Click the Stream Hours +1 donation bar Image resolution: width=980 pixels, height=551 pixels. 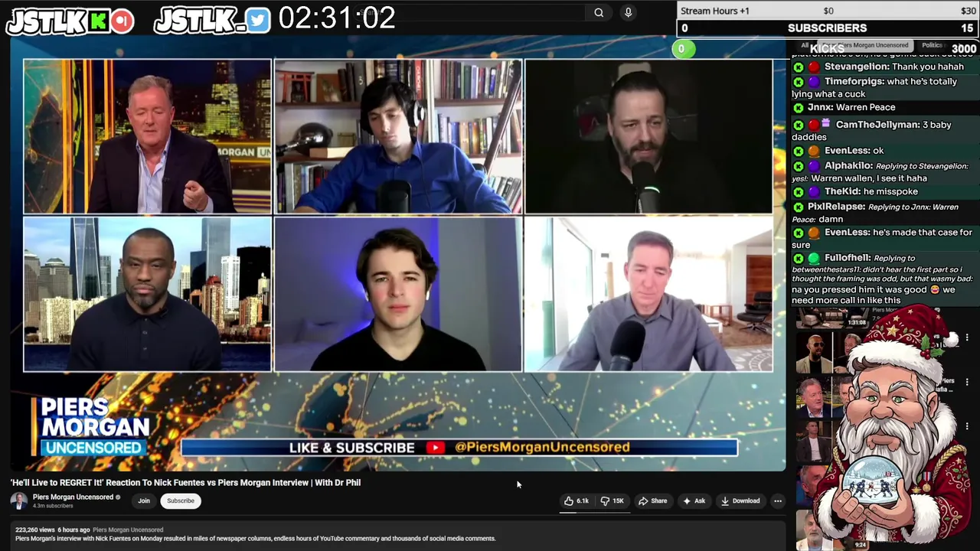coord(828,11)
